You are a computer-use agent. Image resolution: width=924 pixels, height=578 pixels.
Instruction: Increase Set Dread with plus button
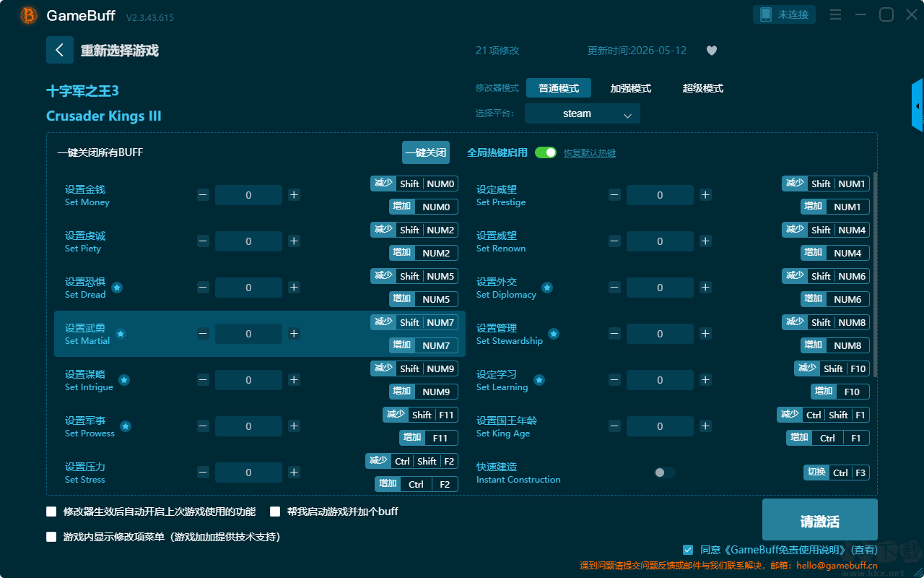294,288
